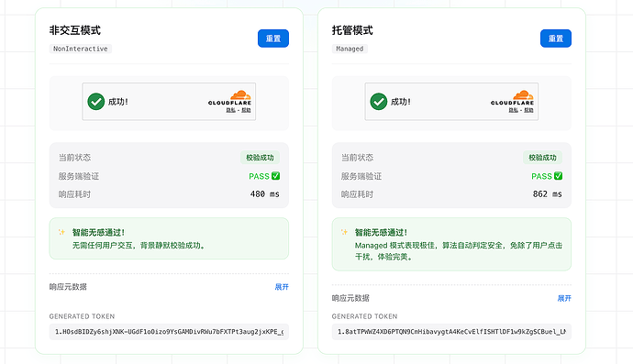The image size is (633, 364).
Task: Click the sparkle icon in the NonInteractive success notice
Action: point(61,232)
